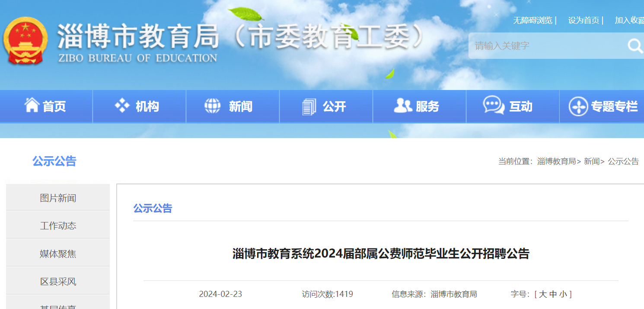Image resolution: width=644 pixels, height=309 pixels.
Task: Click the ZIBO BUREAU OF EDUCATION text
Action: point(138,58)
